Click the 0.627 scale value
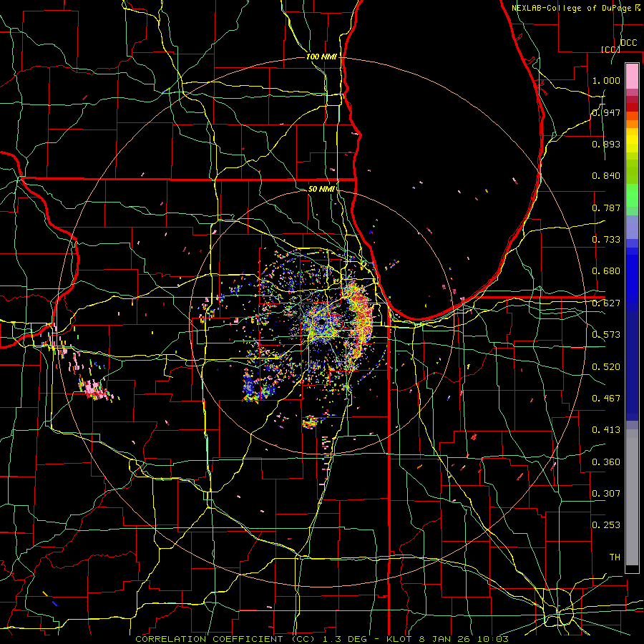The height and width of the screenshot is (644, 644). click(x=606, y=303)
